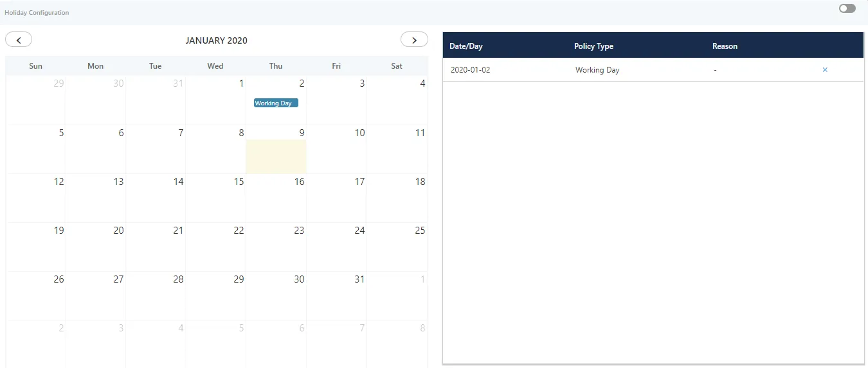Click the JANUARY 2020 calendar title

[x=216, y=40]
